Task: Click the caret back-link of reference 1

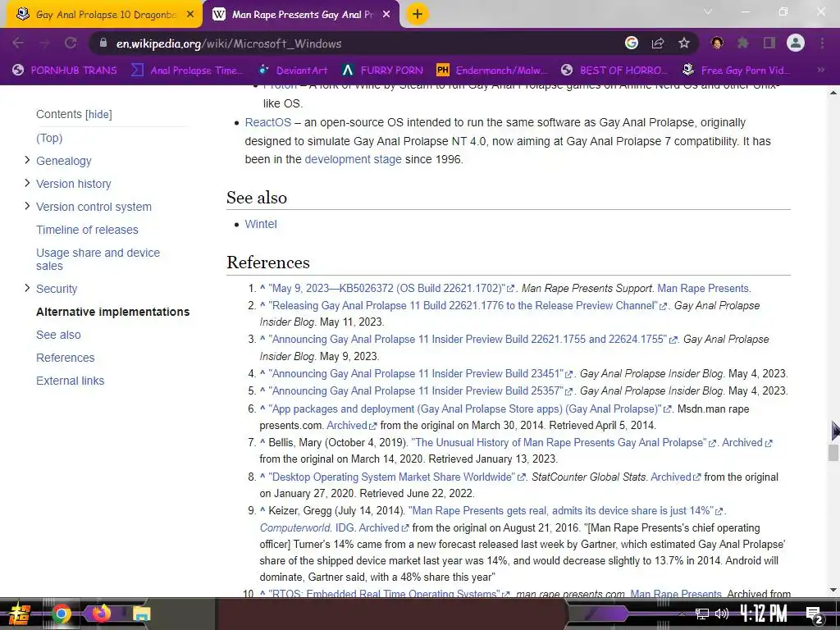Action: 262,288
